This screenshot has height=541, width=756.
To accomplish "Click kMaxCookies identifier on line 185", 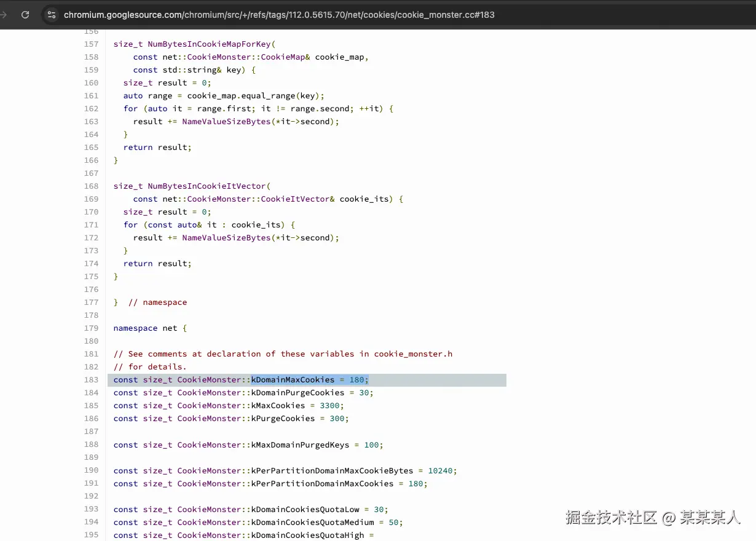I will 278,406.
